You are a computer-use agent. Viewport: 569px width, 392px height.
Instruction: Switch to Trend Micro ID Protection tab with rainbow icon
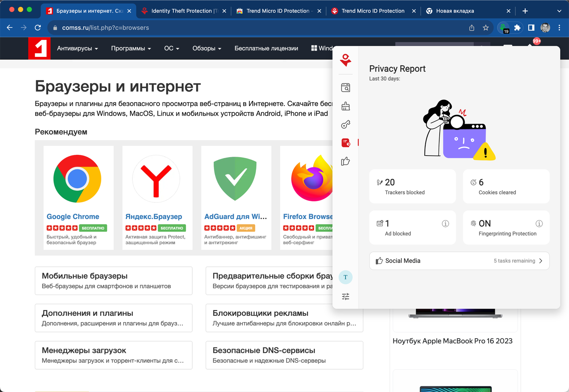(278, 11)
